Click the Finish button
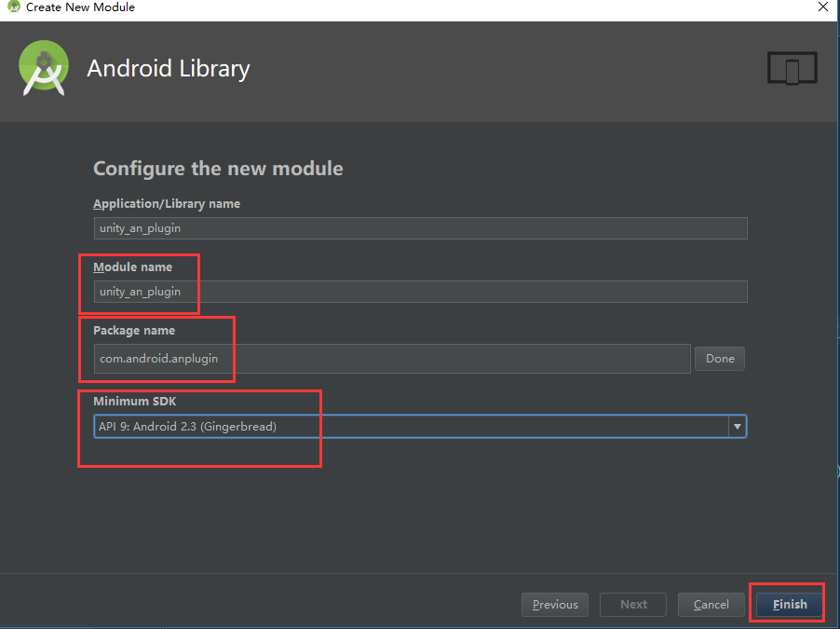This screenshot has height=629, width=840. [x=786, y=603]
